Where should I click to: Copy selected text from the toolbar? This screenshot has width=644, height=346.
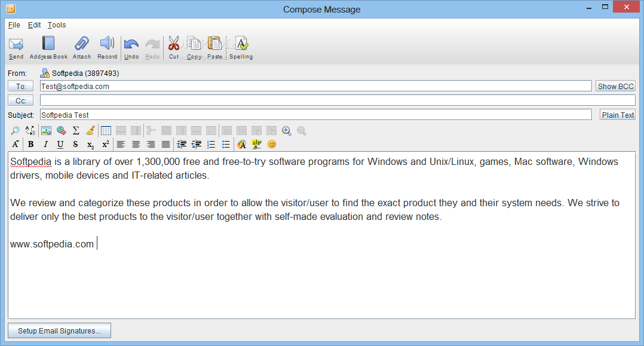coord(194,48)
